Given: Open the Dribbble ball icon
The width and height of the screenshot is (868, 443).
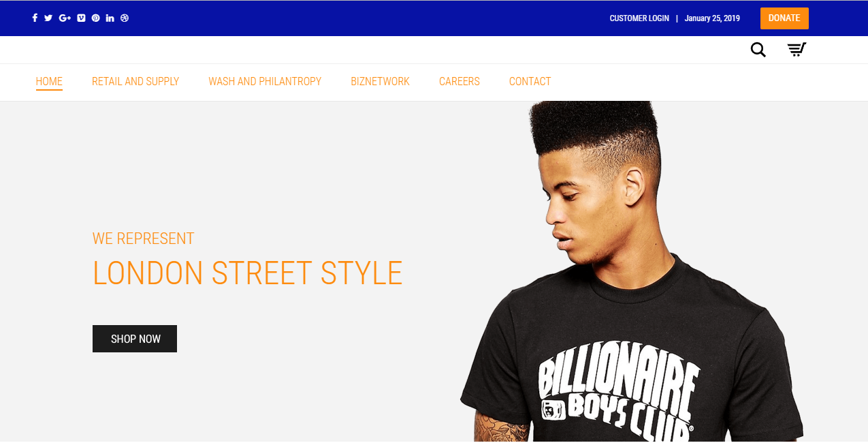Looking at the screenshot, I should click(x=125, y=18).
